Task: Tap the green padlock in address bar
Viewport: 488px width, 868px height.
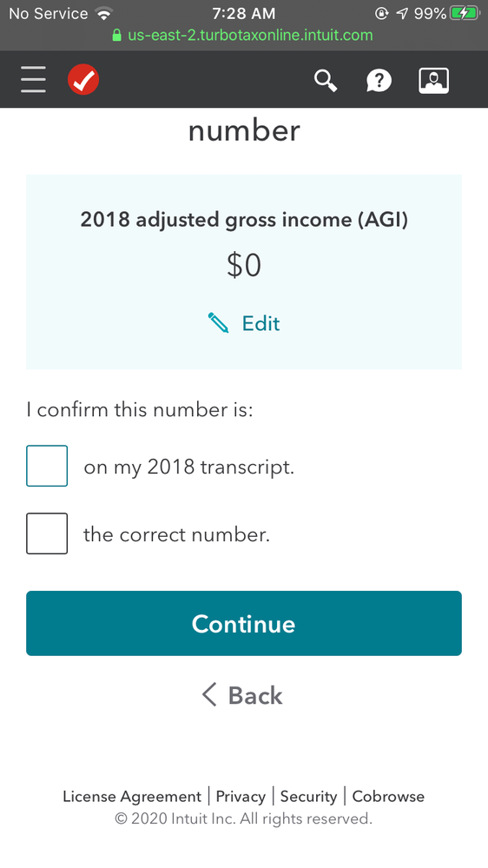Action: click(x=116, y=36)
